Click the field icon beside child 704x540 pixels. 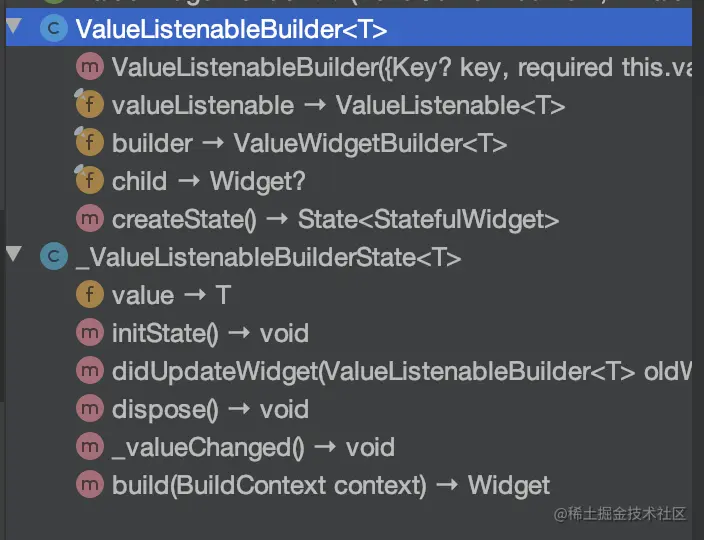click(89, 181)
